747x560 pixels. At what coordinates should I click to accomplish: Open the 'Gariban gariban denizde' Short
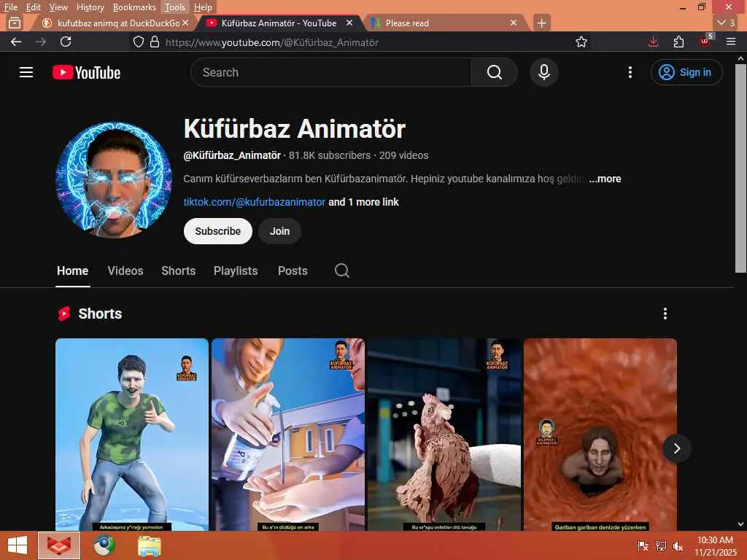point(600,435)
